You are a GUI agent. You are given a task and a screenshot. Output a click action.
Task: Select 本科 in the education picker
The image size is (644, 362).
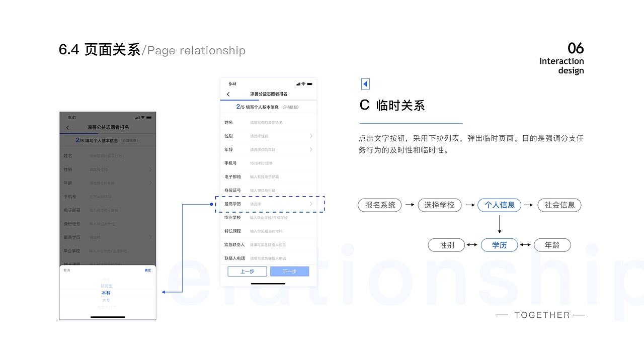[106, 293]
